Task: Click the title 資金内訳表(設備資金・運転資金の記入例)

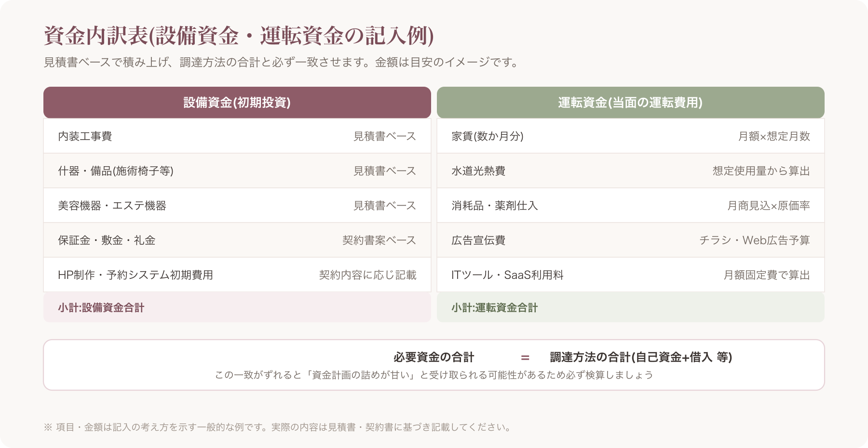Action: 239,36
